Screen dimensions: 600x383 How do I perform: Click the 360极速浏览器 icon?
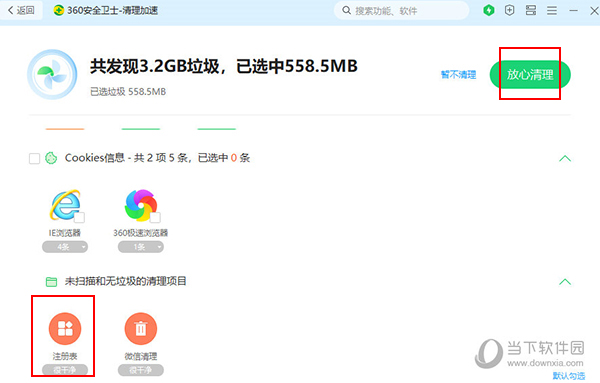click(x=140, y=205)
